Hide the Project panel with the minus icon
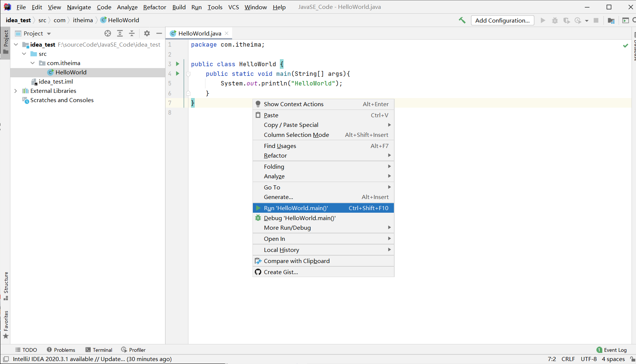Screen dimensions: 636x364 (x=159, y=33)
